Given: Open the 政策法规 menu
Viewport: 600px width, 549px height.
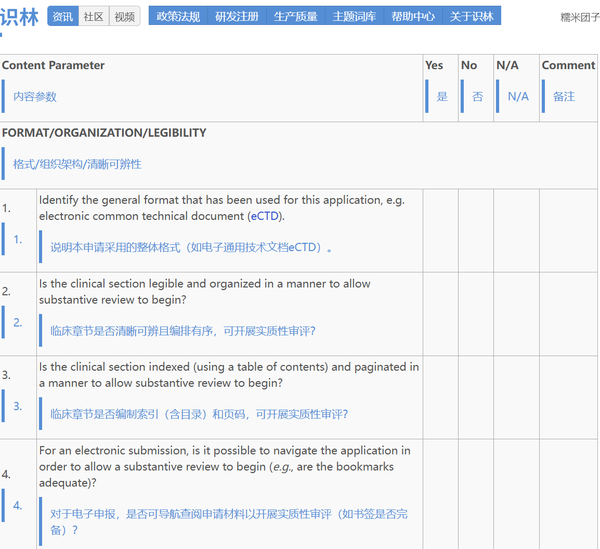Looking at the screenshot, I should pos(178,17).
